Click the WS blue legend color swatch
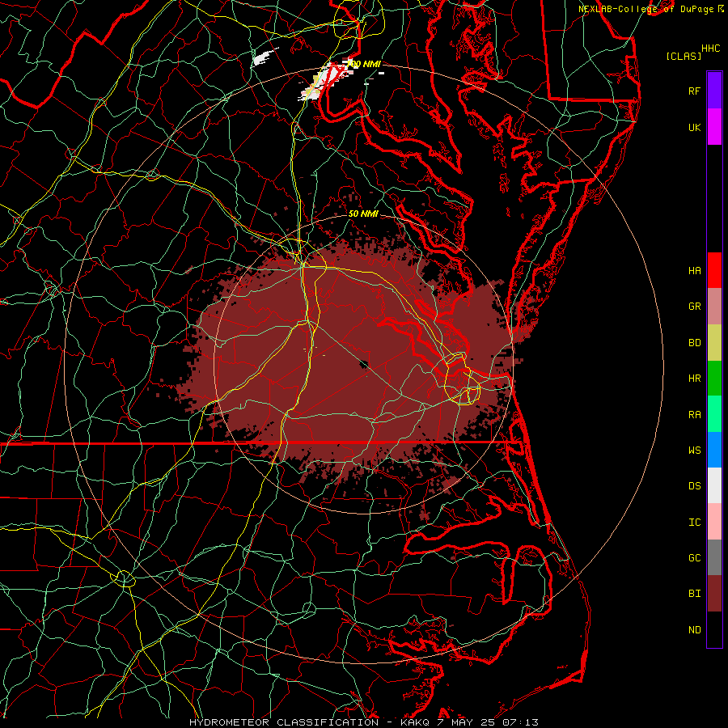The image size is (728, 728). click(x=714, y=450)
